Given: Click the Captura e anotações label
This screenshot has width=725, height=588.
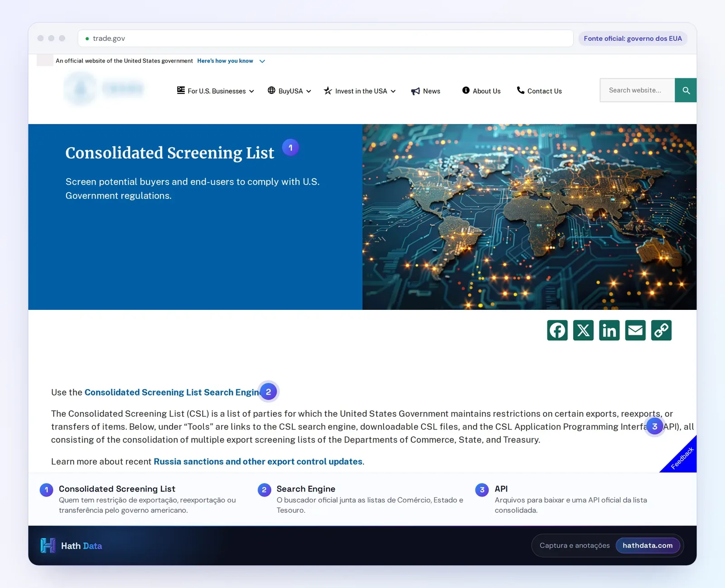Looking at the screenshot, I should coord(575,545).
